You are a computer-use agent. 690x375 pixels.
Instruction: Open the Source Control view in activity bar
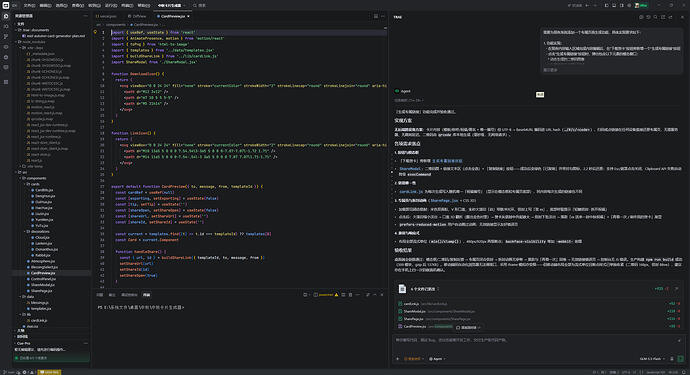[x=6, y=37]
